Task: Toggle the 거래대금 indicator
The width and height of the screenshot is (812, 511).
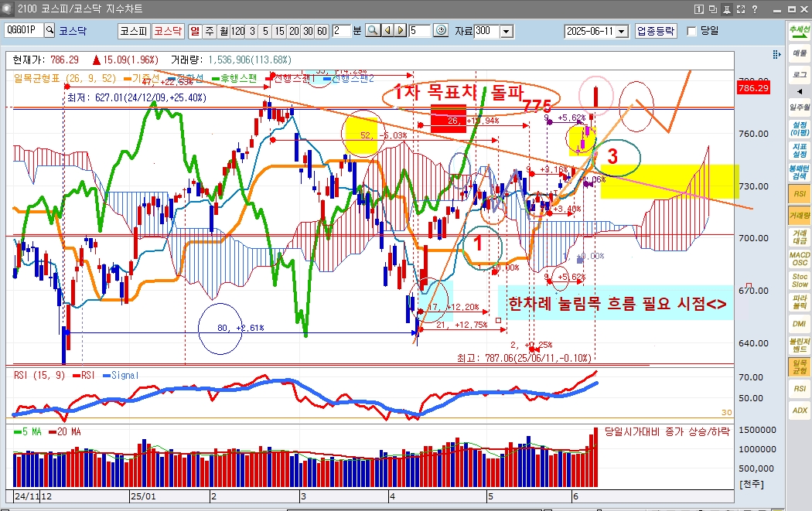Action: (800, 237)
